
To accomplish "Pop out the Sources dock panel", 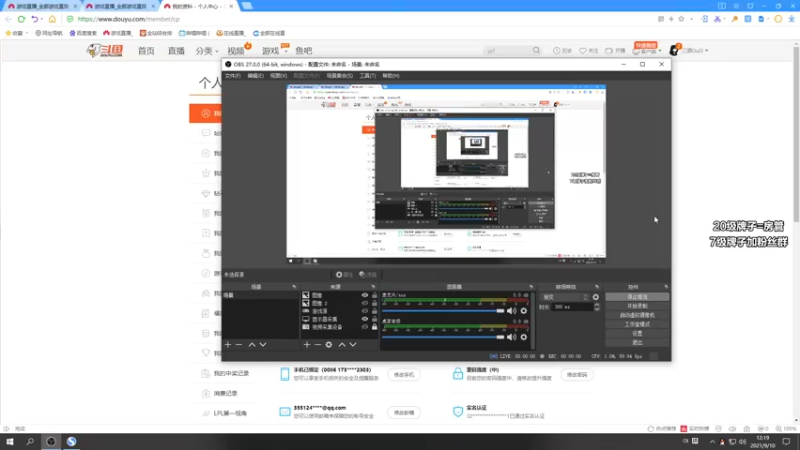I will (373, 287).
